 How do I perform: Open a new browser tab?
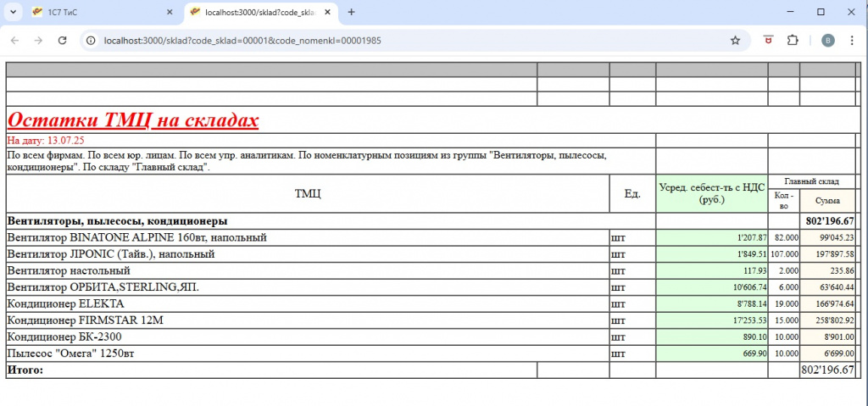(x=351, y=12)
